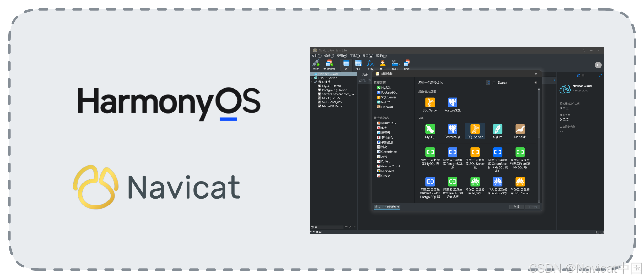Open the Query (查询) toolbar icon

click(x=407, y=65)
